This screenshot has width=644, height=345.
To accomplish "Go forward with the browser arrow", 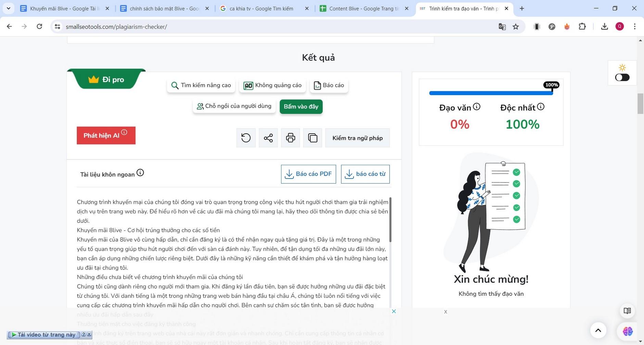I will (x=24, y=26).
